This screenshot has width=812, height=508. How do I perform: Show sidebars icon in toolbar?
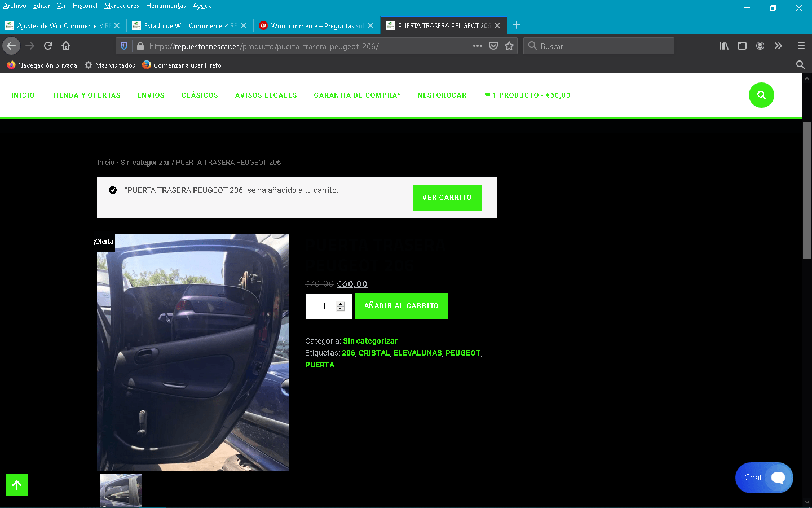(742, 46)
